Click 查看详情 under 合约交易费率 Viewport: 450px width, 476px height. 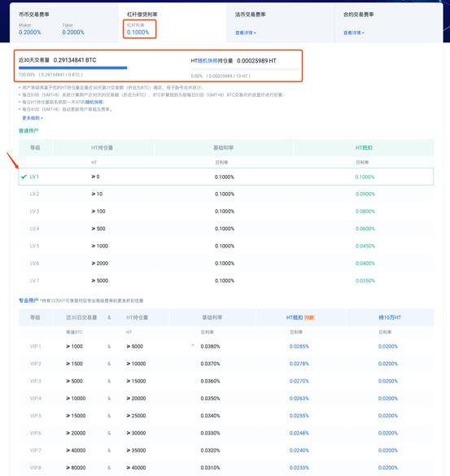(x=354, y=33)
